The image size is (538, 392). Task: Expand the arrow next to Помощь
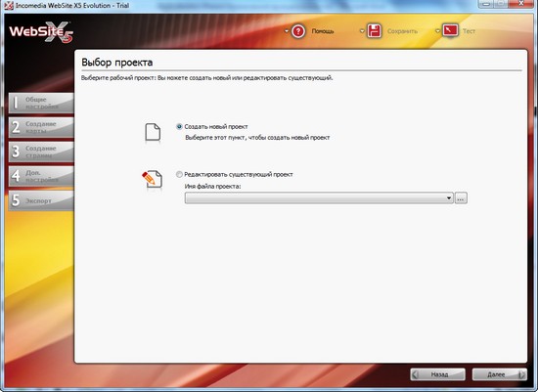[287, 31]
